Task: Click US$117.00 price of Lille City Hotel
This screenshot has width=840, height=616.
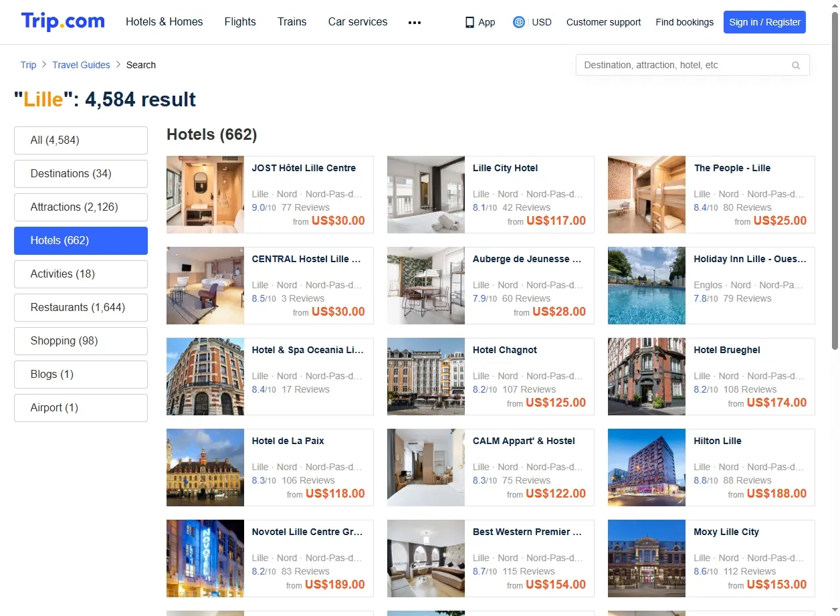Action: (x=556, y=221)
